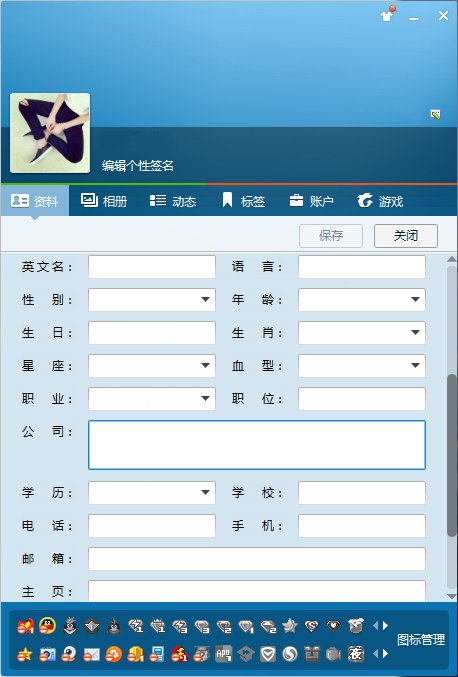This screenshot has height=677, width=458.
Task: Click the shield badge icon
Action: [x=268, y=654]
